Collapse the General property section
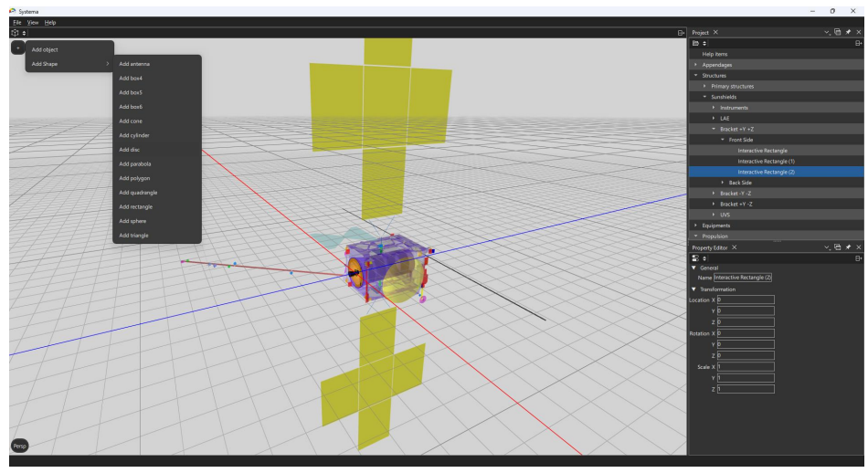 (x=693, y=268)
